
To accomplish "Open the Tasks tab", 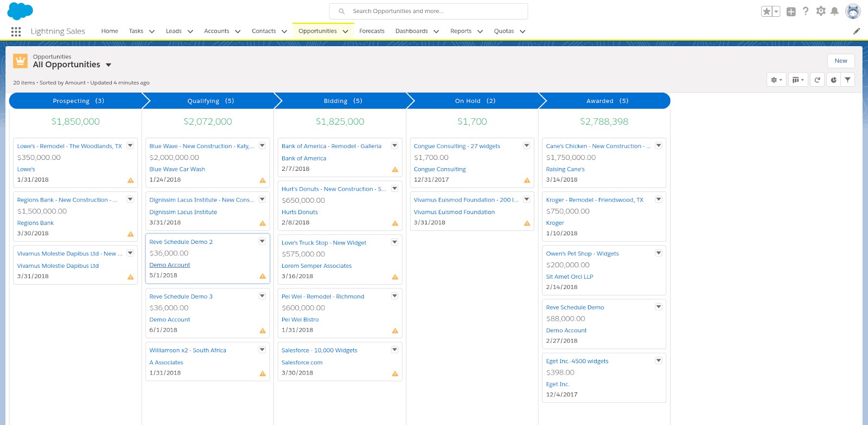I will click(x=136, y=31).
